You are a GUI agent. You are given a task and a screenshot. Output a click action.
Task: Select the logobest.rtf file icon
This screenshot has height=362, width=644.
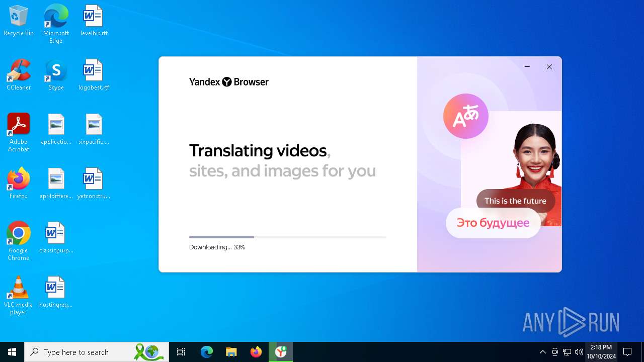(x=94, y=75)
